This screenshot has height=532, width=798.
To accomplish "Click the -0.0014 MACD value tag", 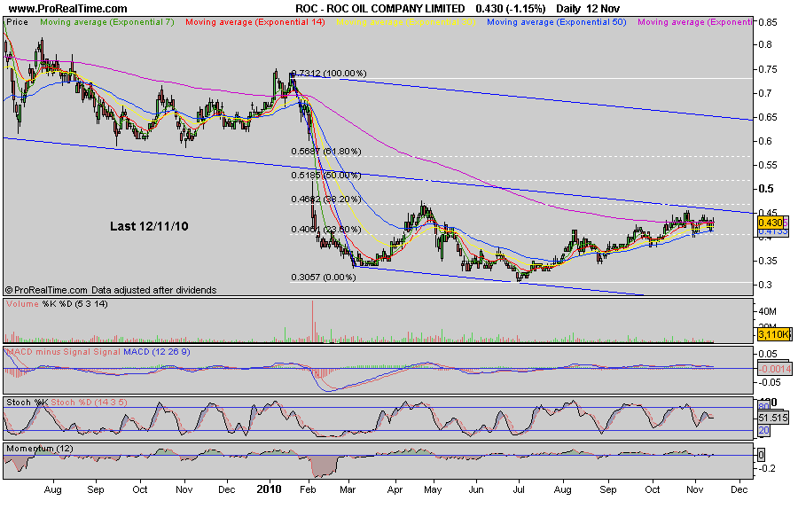I will 775,369.
